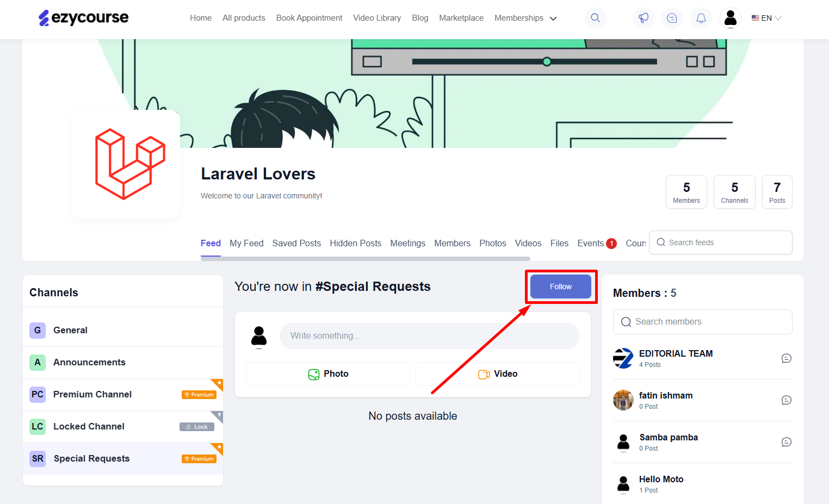Image resolution: width=829 pixels, height=504 pixels.
Task: Select the Locked Channel
Action: tap(123, 426)
